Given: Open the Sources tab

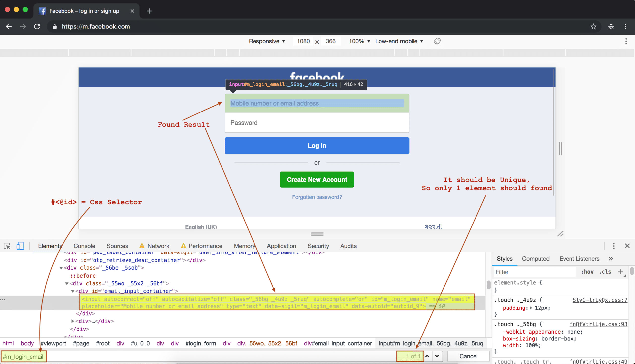Looking at the screenshot, I should pos(117,246).
